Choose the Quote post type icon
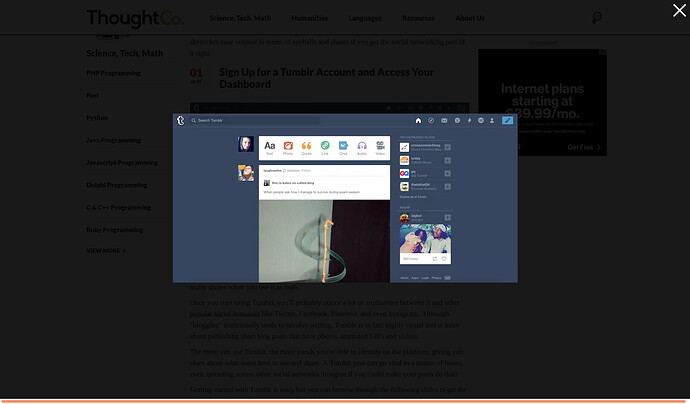 pyautogui.click(x=306, y=148)
